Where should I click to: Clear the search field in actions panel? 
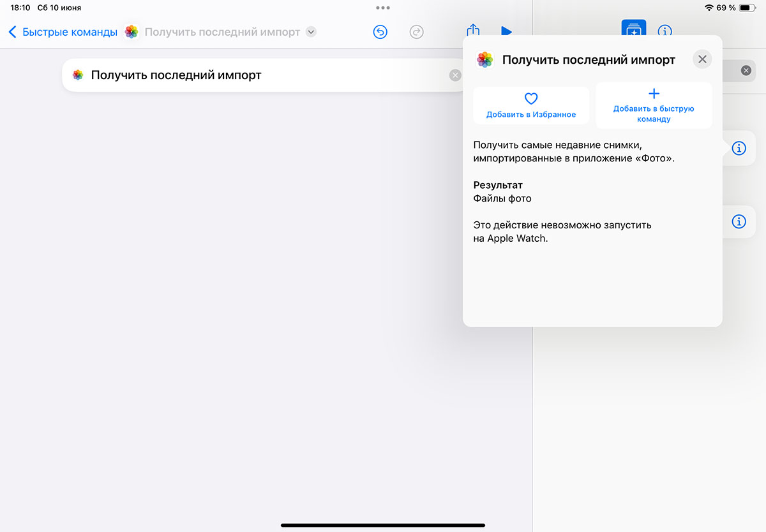coord(746,70)
